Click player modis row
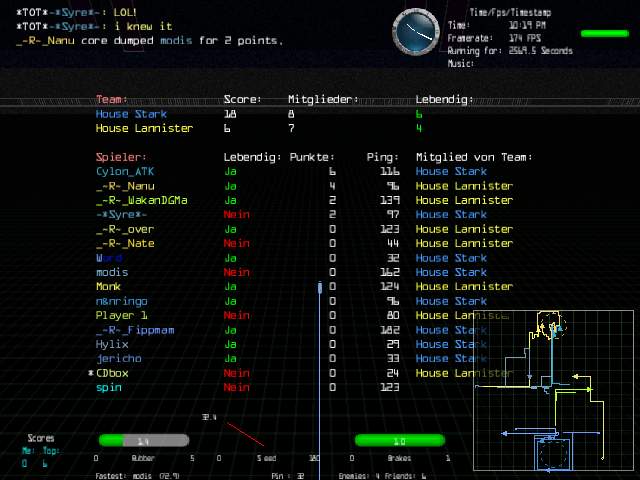Screen dimensions: 640x480 112,272
